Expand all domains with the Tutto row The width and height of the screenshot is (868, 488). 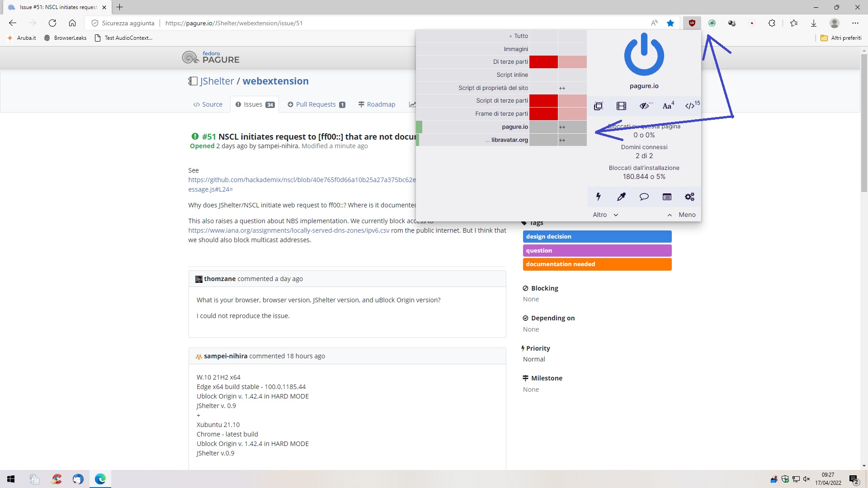click(x=472, y=36)
